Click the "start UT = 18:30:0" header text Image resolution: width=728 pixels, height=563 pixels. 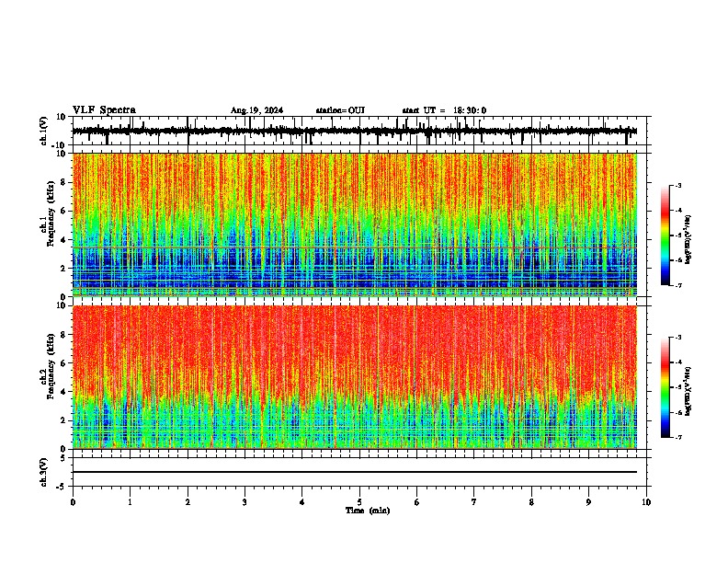444,110
